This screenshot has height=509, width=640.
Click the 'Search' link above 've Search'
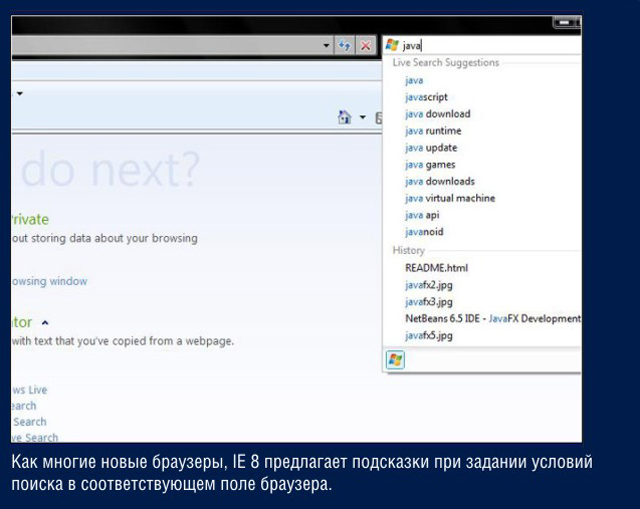point(29,422)
